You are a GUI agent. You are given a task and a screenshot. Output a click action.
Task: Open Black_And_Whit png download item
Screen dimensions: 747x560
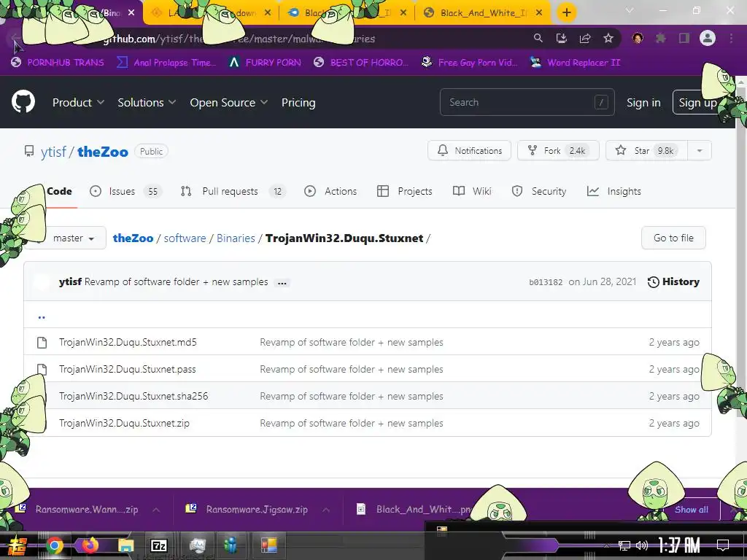pos(414,509)
